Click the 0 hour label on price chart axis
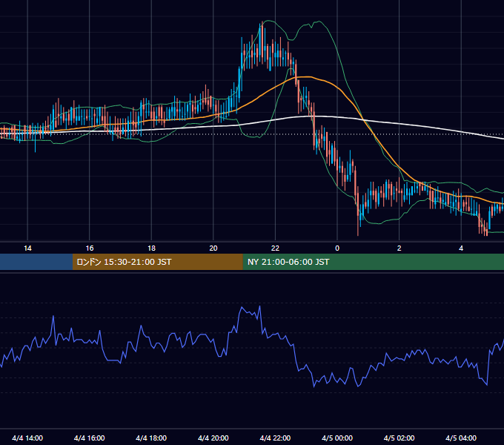Image resolution: width=504 pixels, height=445 pixels. click(x=337, y=248)
